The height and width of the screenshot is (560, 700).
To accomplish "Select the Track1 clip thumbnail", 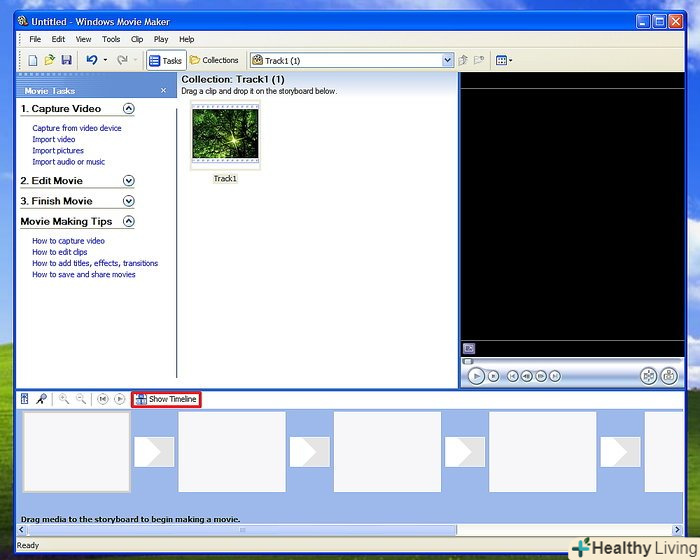I will (x=225, y=135).
